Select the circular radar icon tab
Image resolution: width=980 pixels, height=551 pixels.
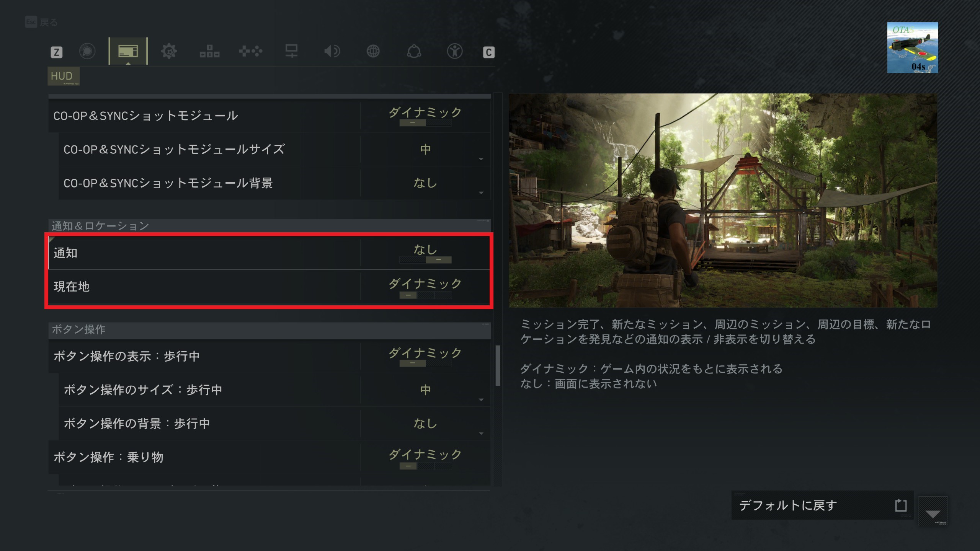tap(87, 51)
